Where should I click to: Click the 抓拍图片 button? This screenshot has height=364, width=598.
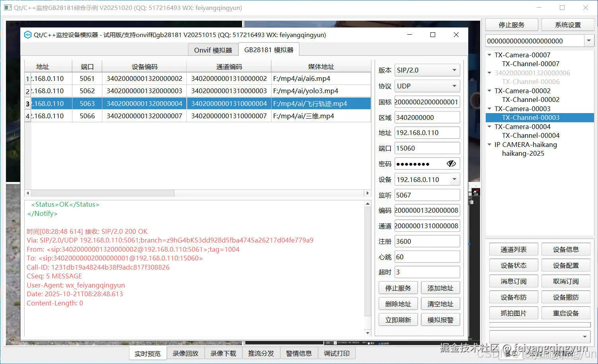click(x=514, y=313)
